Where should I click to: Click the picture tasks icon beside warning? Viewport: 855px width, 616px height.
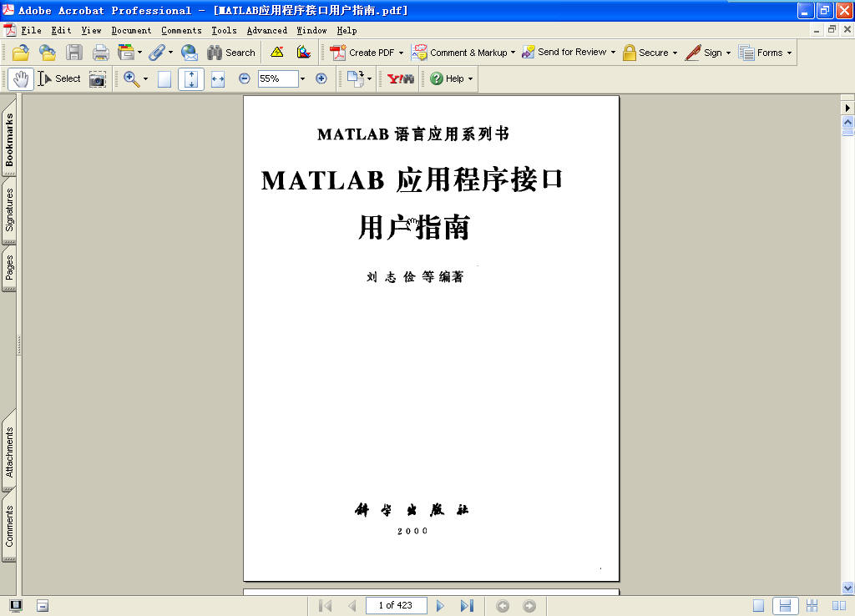(x=304, y=53)
